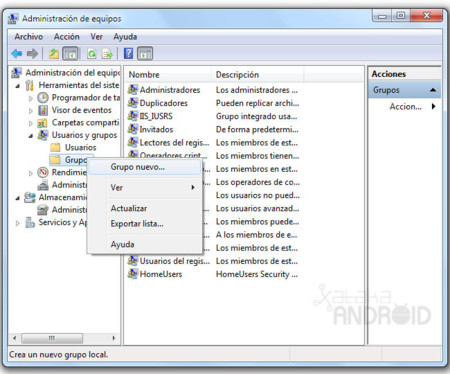Viewport: 450px width, 374px height.
Task: Click the Usuarios del regis... group icon
Action: [133, 261]
